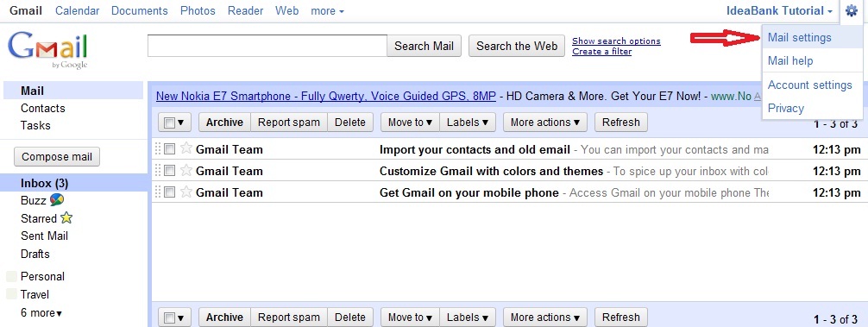The image size is (868, 327).
Task: Click the Personal label color square
Action: [x=11, y=277]
